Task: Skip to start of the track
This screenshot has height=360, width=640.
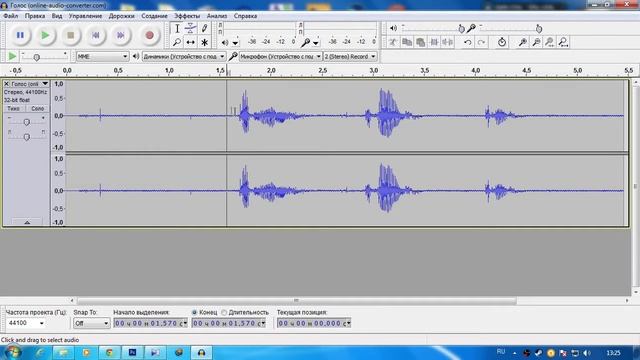Action: click(96, 36)
